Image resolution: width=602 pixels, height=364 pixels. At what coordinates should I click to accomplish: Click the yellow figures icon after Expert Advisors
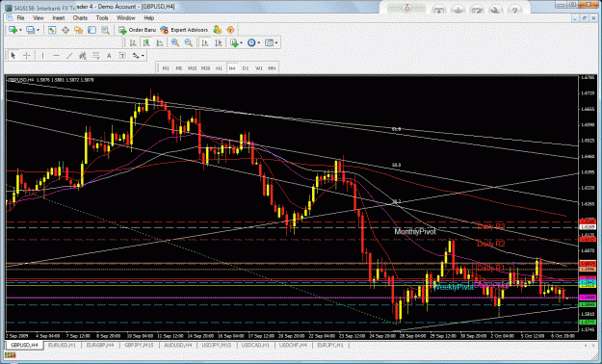(218, 30)
